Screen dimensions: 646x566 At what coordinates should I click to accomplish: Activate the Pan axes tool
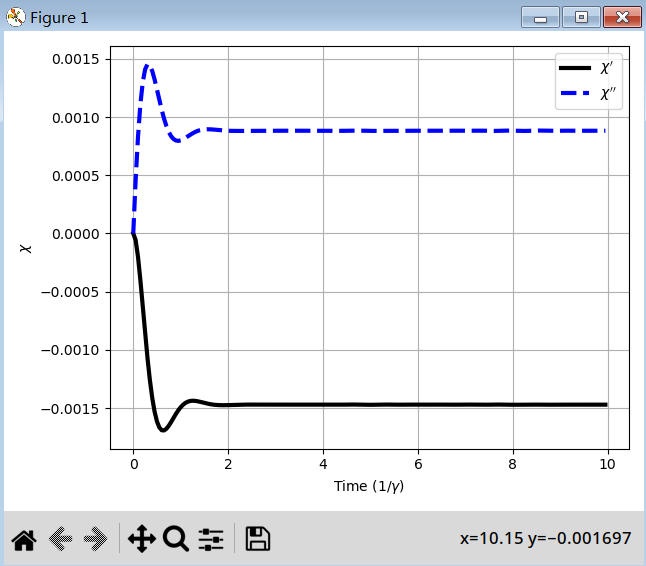(x=141, y=540)
